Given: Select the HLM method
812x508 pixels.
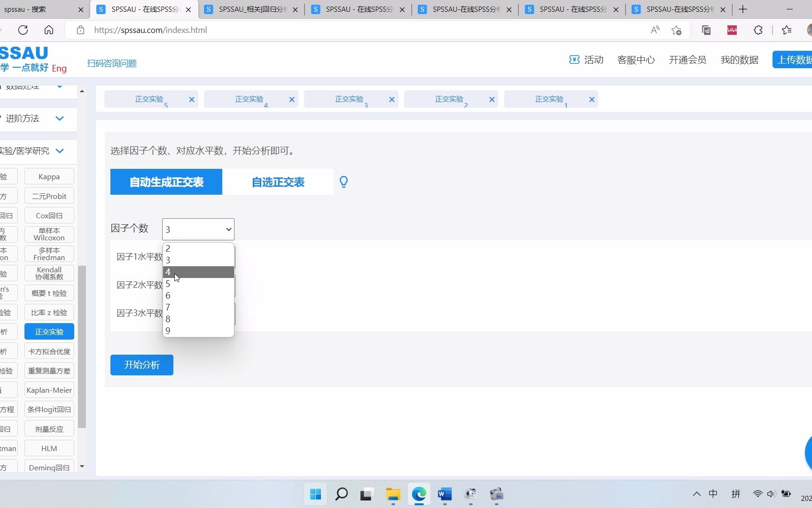Looking at the screenshot, I should [x=49, y=448].
